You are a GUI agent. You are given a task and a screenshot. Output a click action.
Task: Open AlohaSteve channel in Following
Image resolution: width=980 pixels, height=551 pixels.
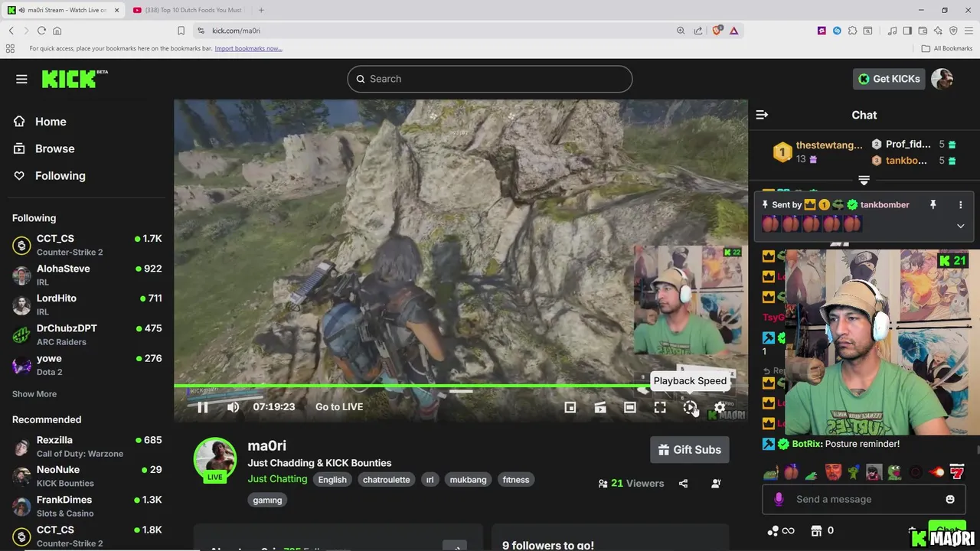(x=87, y=275)
